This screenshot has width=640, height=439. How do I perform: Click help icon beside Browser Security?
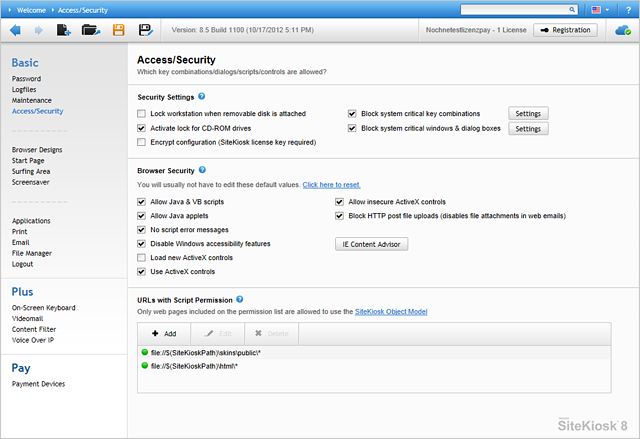point(203,171)
